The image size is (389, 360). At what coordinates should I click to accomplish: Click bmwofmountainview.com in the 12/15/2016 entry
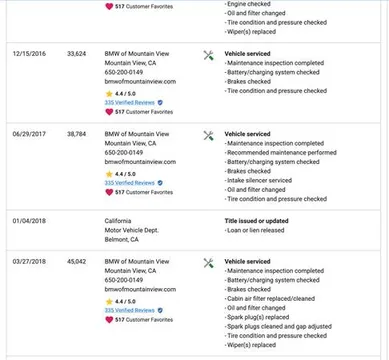140,81
